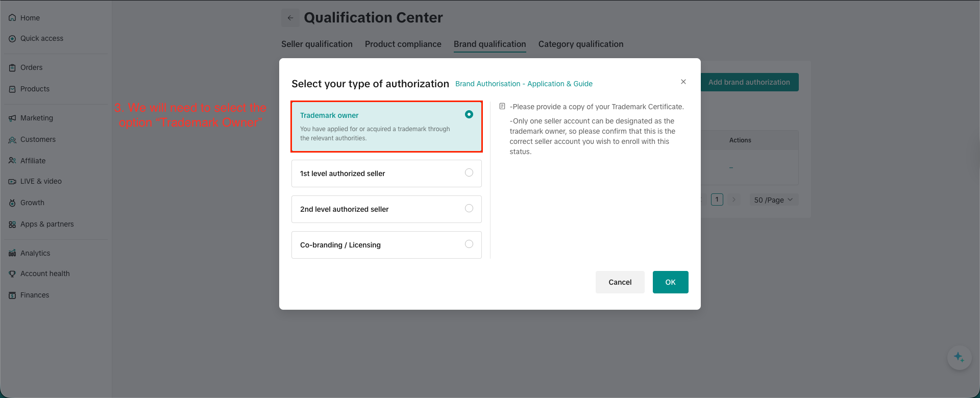Screen dimensions: 980x398
Task: Close the authorization dialog with X
Action: [x=683, y=82]
